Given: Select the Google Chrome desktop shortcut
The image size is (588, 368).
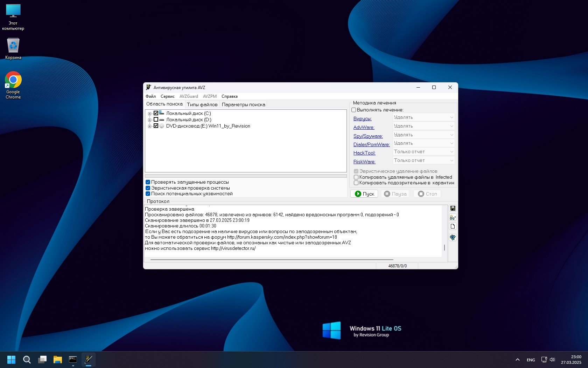Looking at the screenshot, I should coord(13,86).
